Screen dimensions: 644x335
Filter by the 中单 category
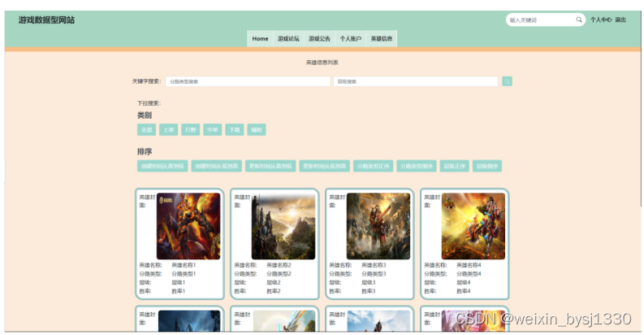(212, 130)
